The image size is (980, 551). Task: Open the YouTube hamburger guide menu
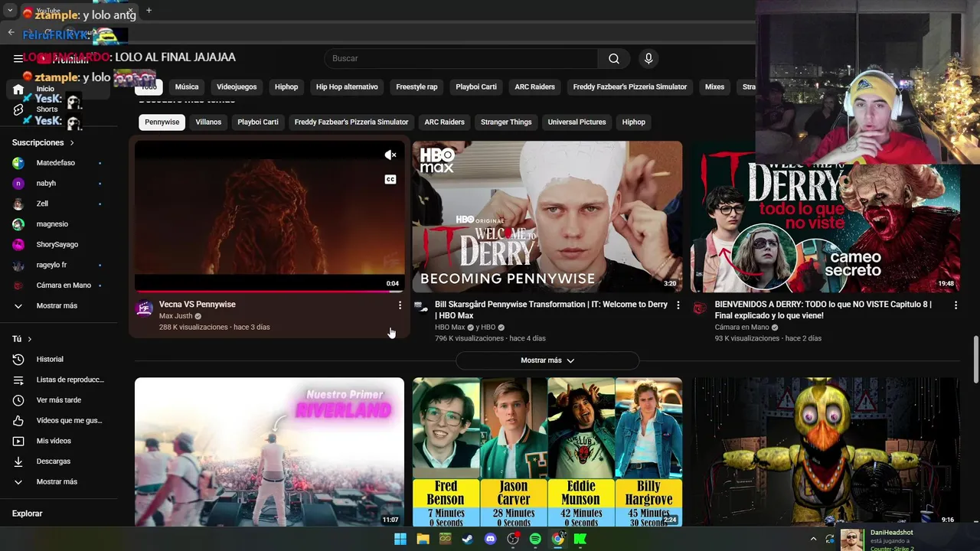tap(18, 58)
